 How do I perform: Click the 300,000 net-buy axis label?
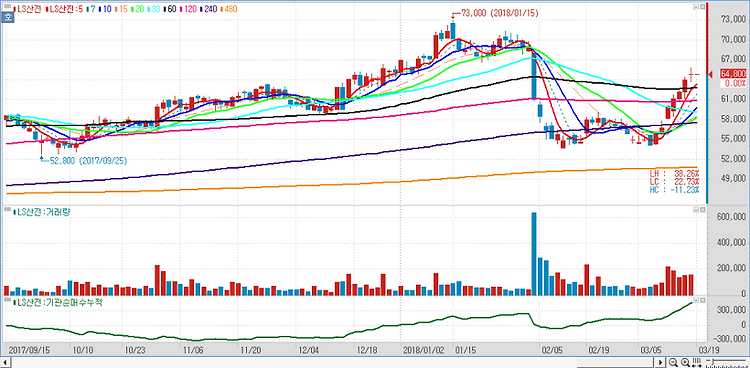coord(732,310)
